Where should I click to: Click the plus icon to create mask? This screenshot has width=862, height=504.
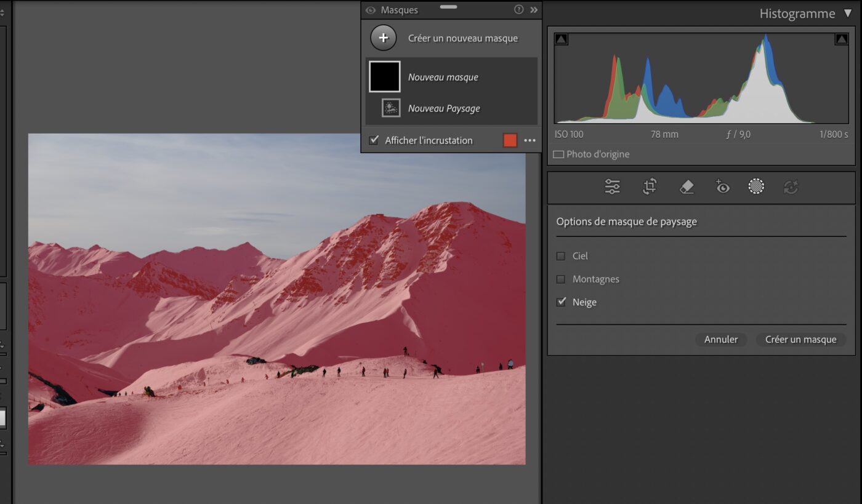click(x=383, y=38)
